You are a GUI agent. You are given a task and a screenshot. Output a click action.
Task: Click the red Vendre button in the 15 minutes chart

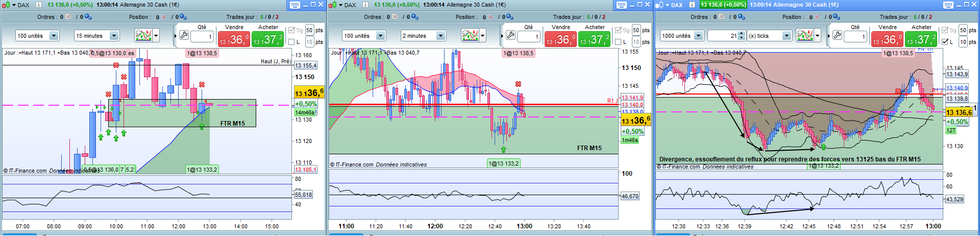pos(234,39)
